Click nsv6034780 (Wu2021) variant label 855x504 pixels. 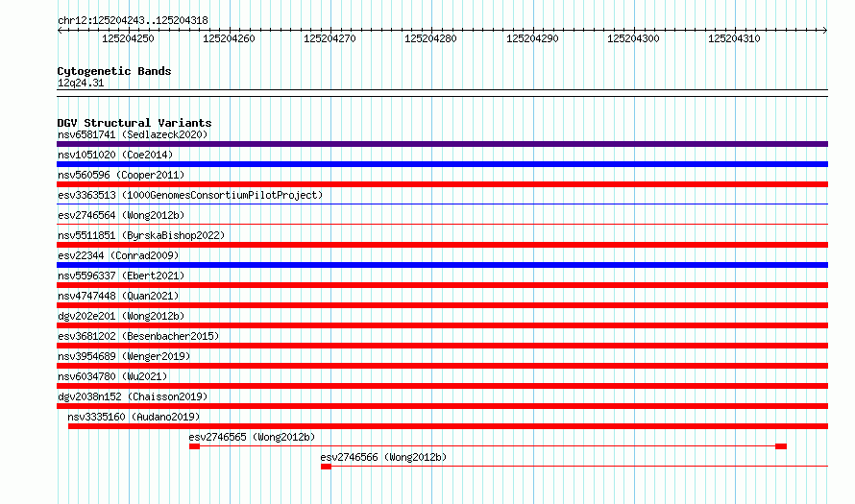pyautogui.click(x=112, y=376)
